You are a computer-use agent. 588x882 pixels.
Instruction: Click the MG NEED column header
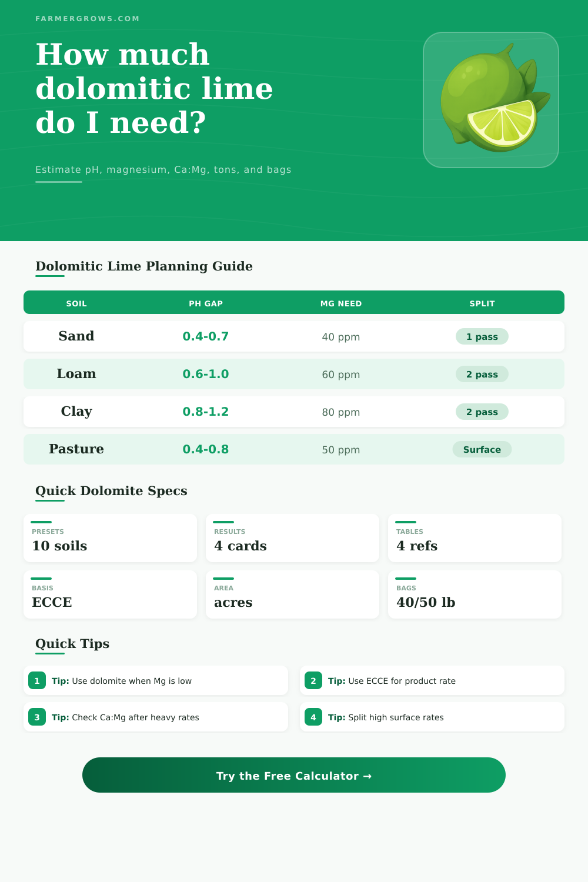[x=341, y=303]
